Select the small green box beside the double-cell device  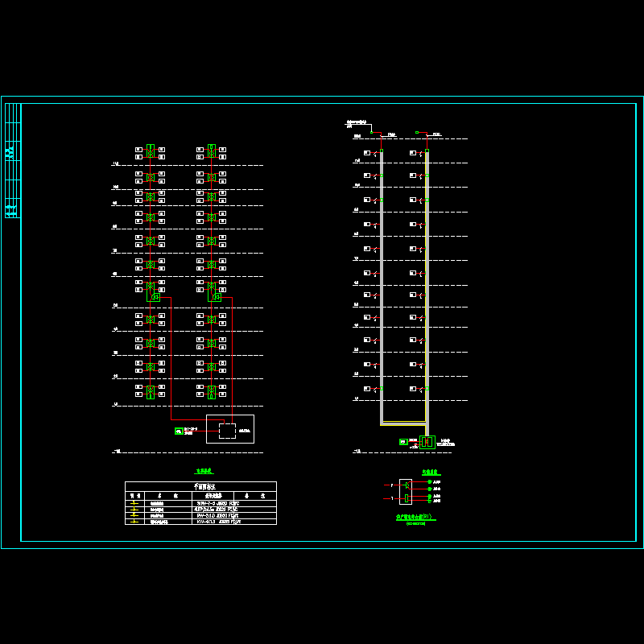403,442
